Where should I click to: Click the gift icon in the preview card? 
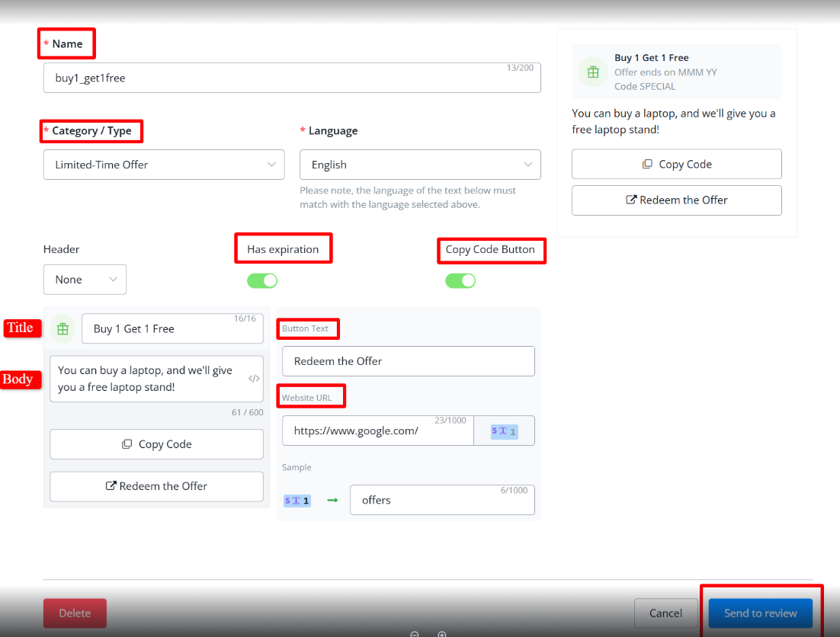592,72
